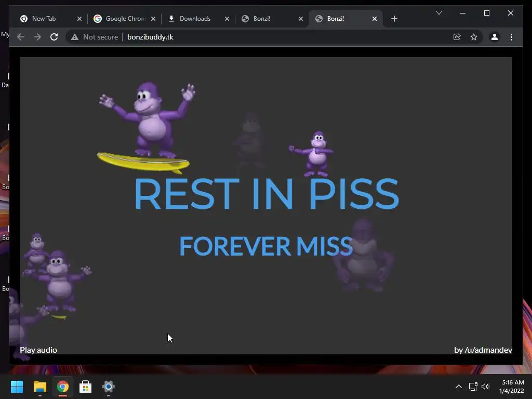The image size is (532, 399).
Task: Open the Chrome profile menu
Action: point(495,37)
